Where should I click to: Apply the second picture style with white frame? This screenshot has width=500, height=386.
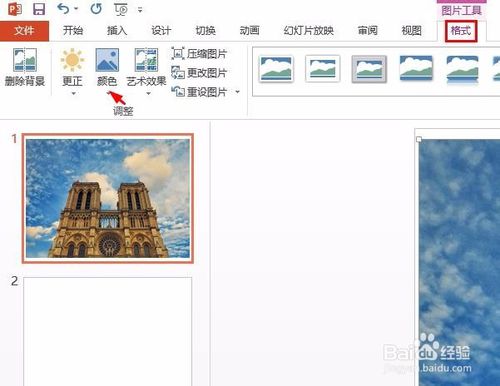coord(323,69)
